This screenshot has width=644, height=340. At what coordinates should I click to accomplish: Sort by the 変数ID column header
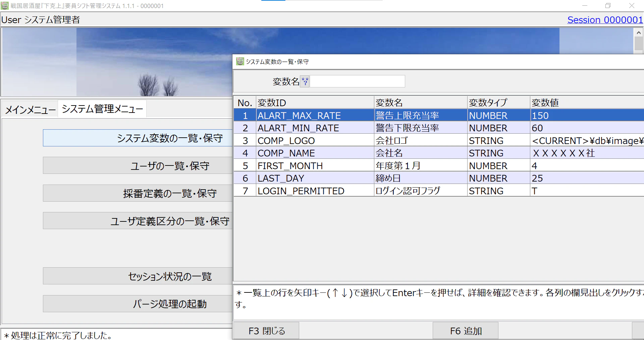pyautogui.click(x=315, y=103)
